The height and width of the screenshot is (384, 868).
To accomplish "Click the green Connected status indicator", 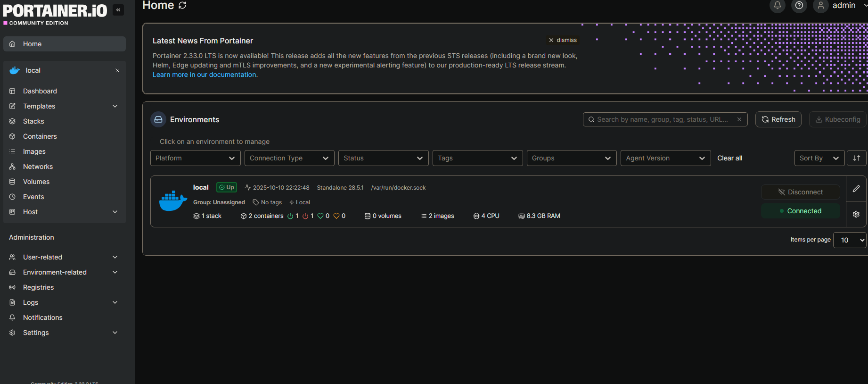I will pos(800,211).
